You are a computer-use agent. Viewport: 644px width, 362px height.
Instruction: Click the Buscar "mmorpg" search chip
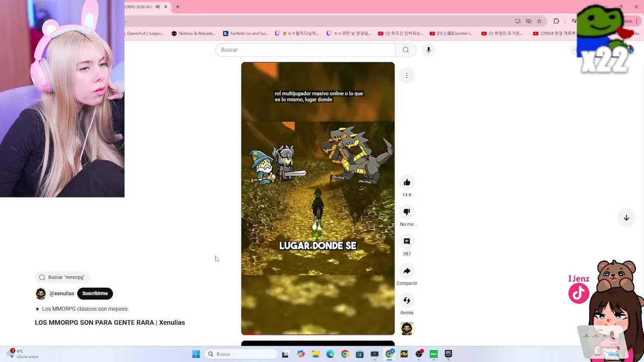(x=62, y=278)
